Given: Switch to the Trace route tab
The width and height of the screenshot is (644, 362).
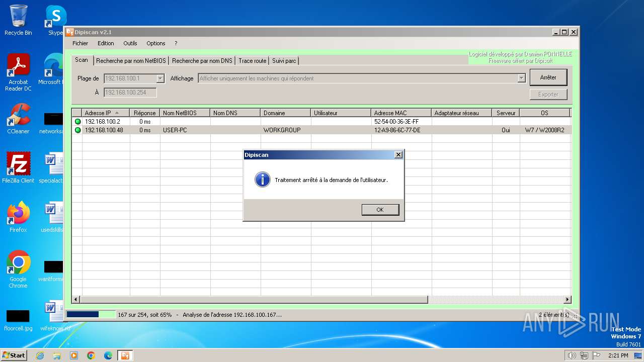Looking at the screenshot, I should coord(253,61).
